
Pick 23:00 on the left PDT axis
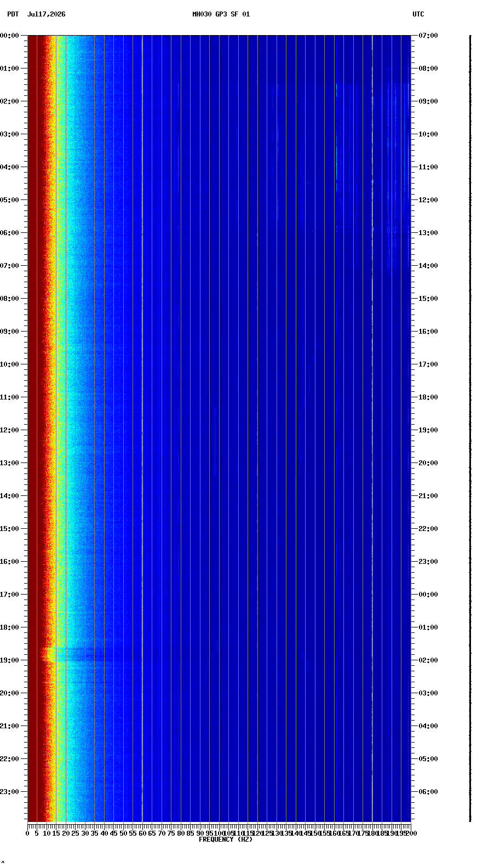9,792
